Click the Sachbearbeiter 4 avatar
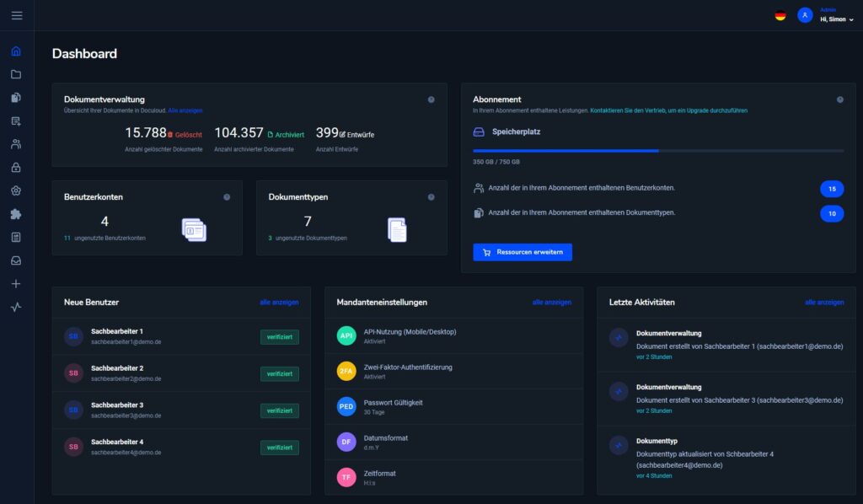863x504 pixels. tap(73, 447)
